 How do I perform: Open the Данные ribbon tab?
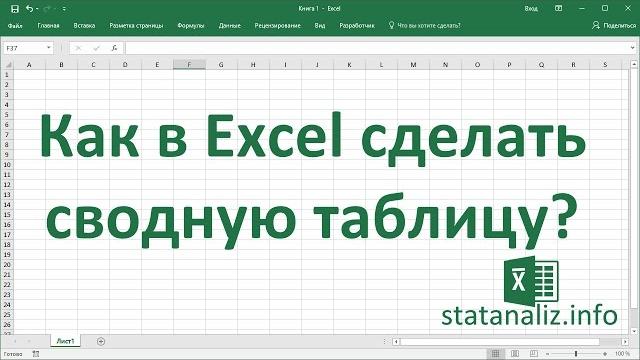[229, 26]
